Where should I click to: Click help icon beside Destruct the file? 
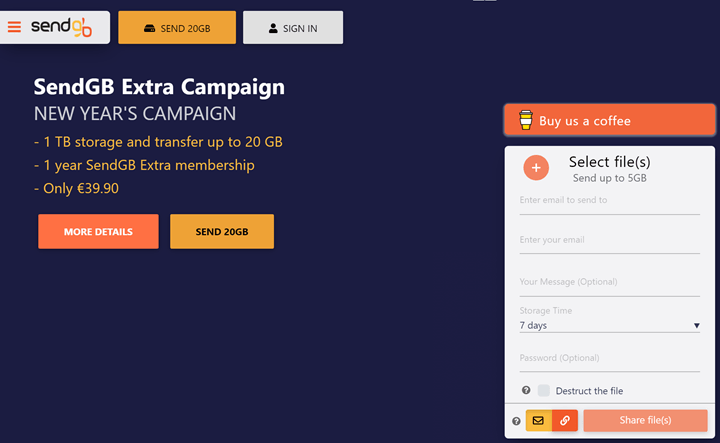[526, 390]
